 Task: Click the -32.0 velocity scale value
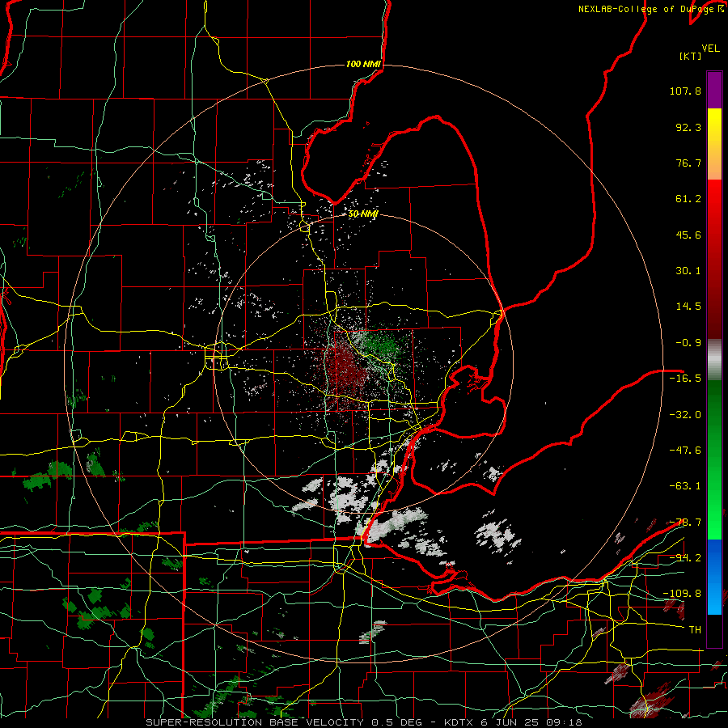pos(685,415)
